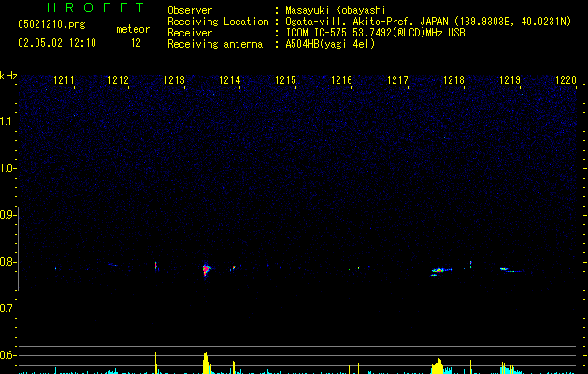Click the A504HB(yagi 4el) antenna text
Viewport: 588px width, 374px height.
click(330, 44)
